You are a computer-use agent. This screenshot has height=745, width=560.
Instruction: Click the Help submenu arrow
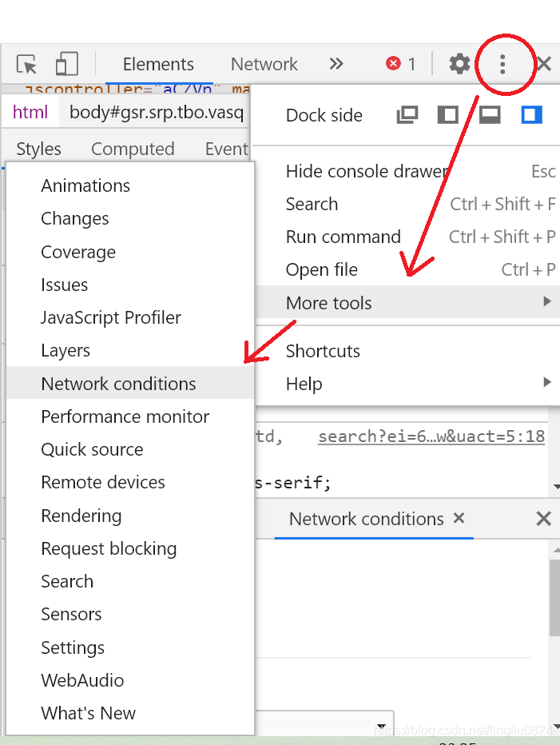point(547,382)
